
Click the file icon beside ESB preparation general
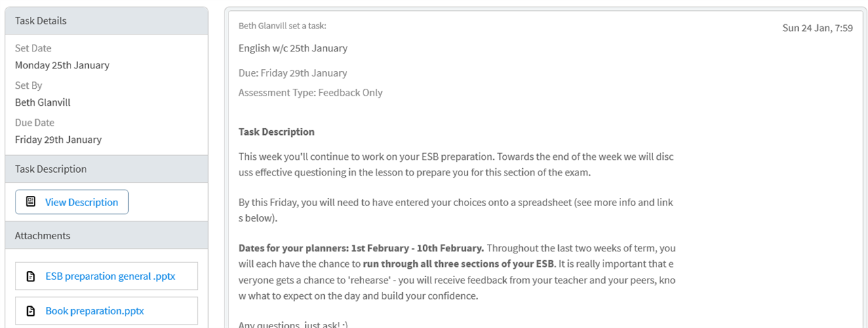click(31, 276)
